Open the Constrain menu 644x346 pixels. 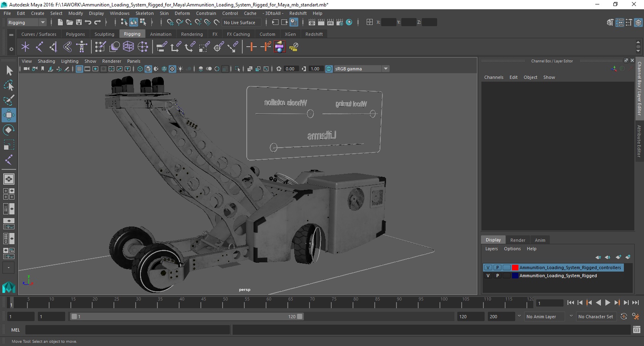pyautogui.click(x=206, y=13)
